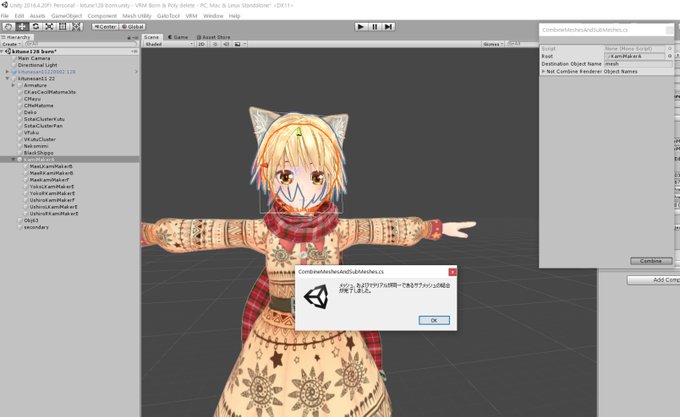Expand the Armature object
This screenshot has width=680, height=417.
[13, 85]
